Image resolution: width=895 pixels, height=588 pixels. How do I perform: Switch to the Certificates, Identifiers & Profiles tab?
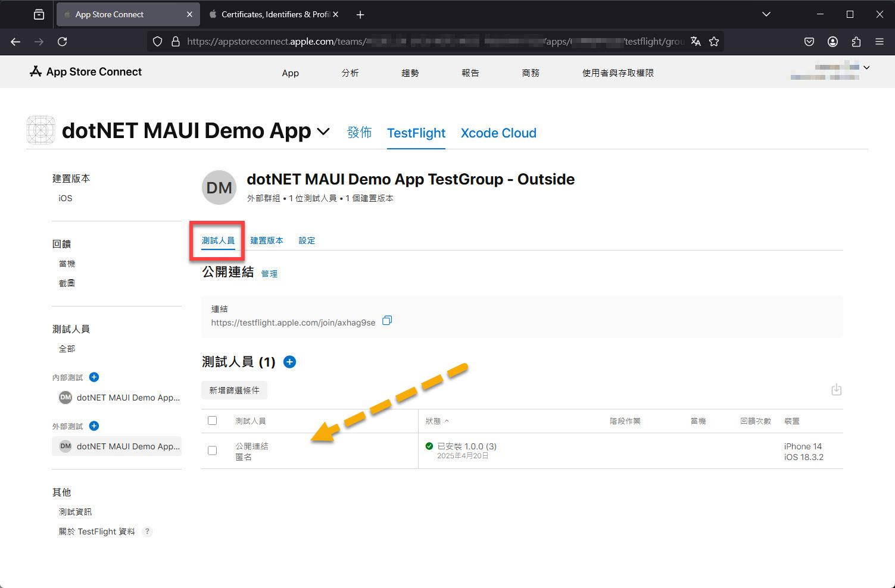pyautogui.click(x=275, y=15)
